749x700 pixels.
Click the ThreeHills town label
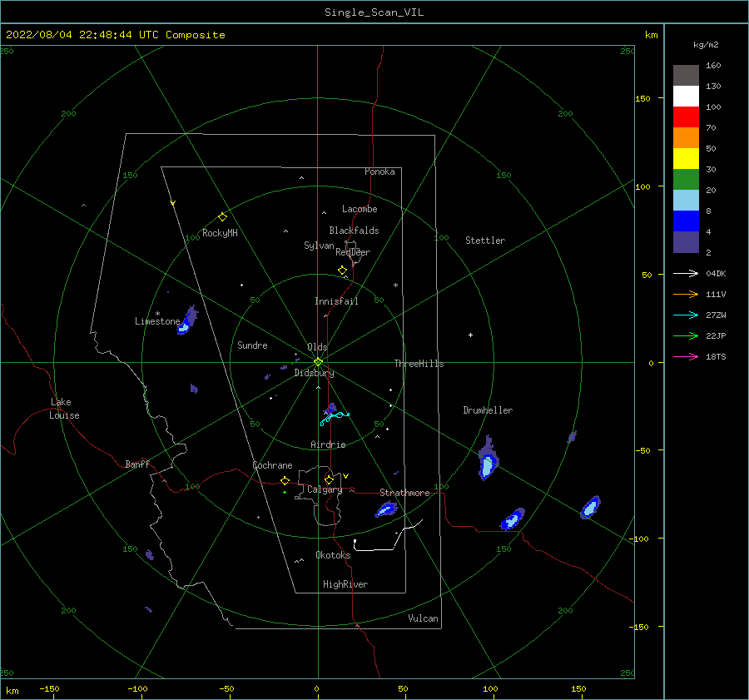(x=419, y=364)
